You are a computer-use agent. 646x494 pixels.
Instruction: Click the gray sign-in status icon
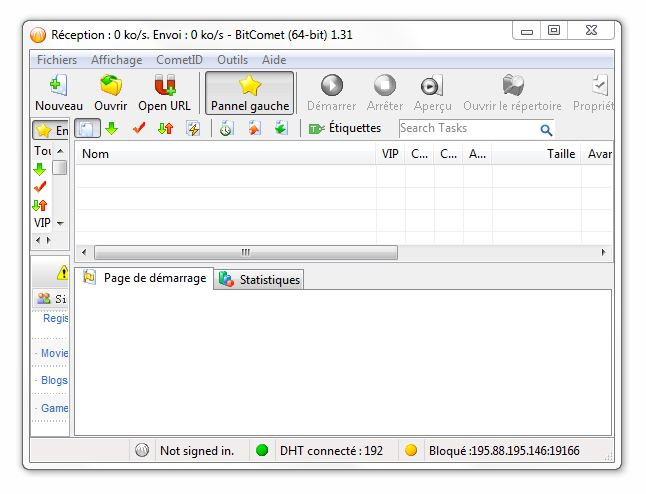coord(142,450)
